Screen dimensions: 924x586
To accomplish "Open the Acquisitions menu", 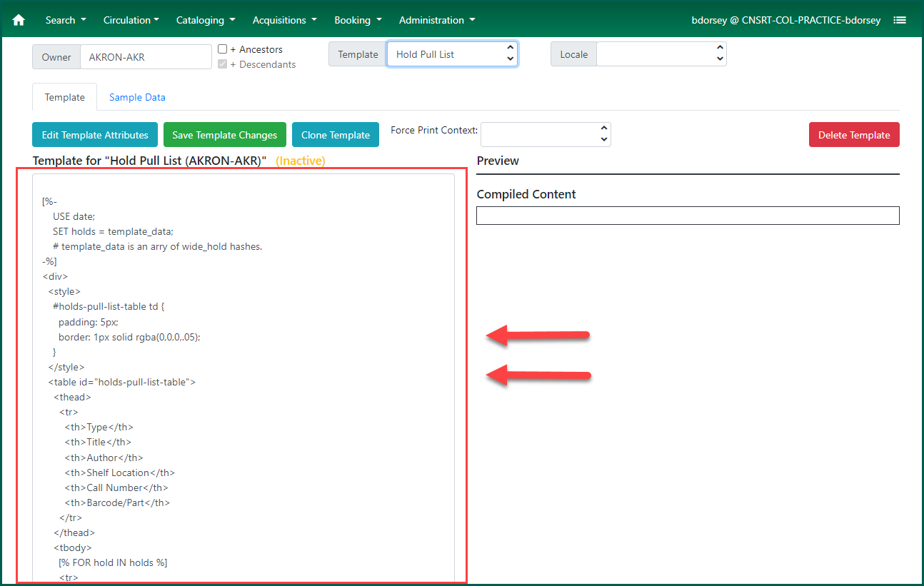I will [x=284, y=20].
